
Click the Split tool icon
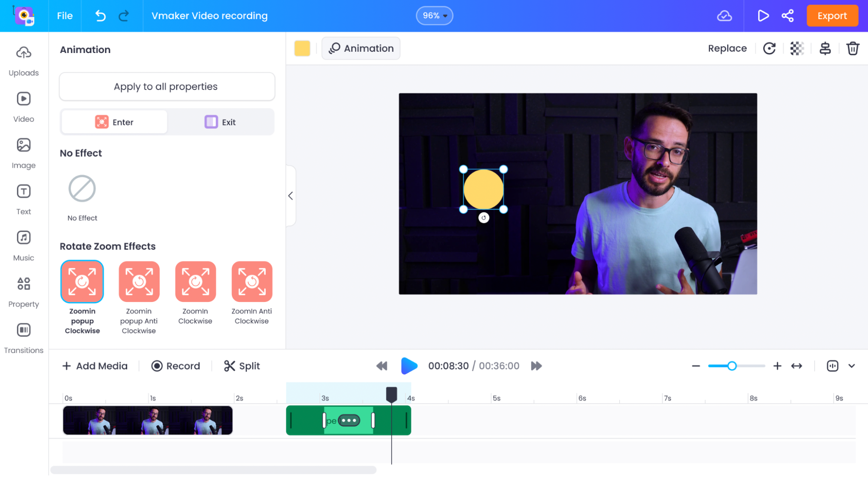pos(228,366)
